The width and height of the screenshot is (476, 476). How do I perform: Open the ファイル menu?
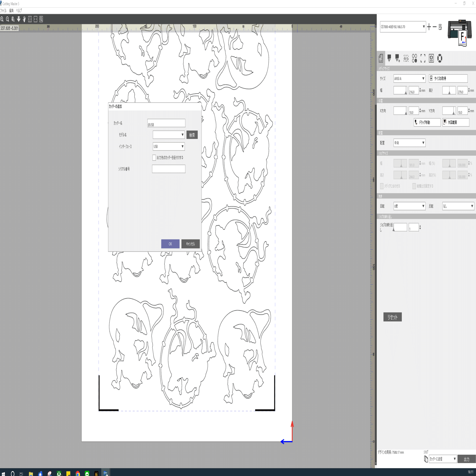(x=3, y=11)
